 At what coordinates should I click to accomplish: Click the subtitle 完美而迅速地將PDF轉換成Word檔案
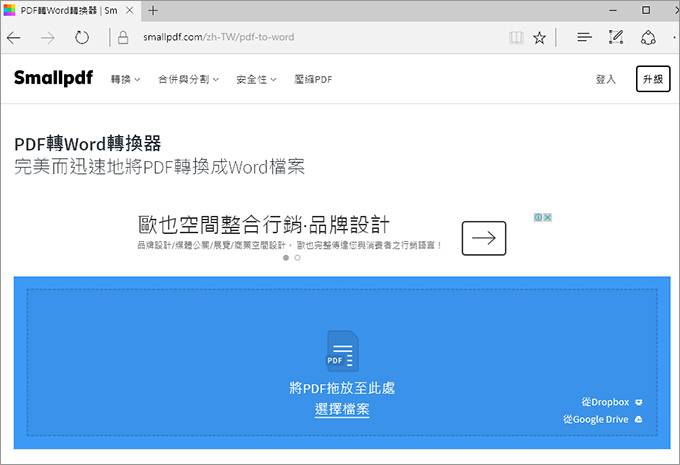160,167
